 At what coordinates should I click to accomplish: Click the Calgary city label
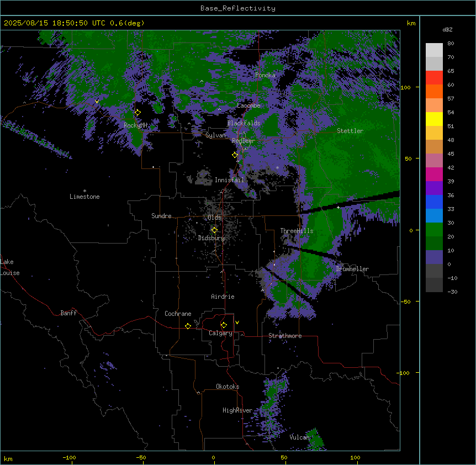pos(221,333)
